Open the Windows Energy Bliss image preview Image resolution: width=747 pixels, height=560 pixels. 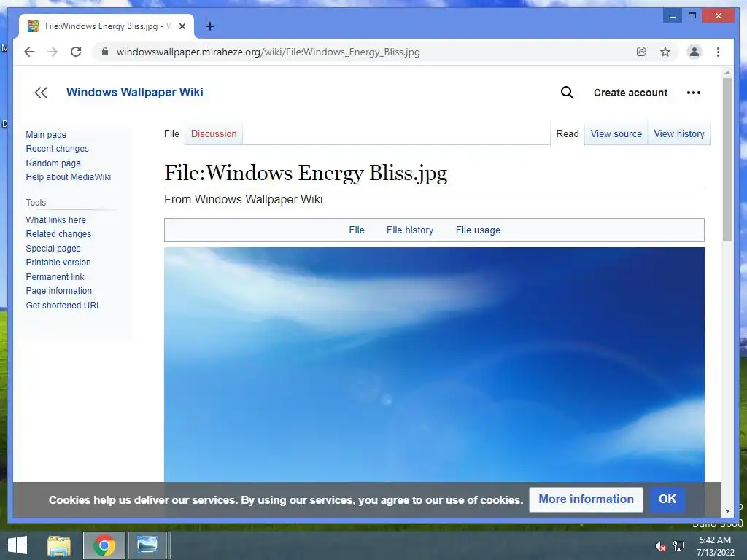click(434, 365)
